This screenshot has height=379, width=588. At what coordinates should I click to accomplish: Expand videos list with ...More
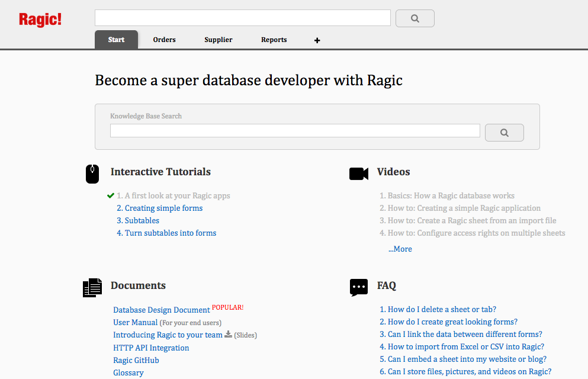tap(400, 249)
